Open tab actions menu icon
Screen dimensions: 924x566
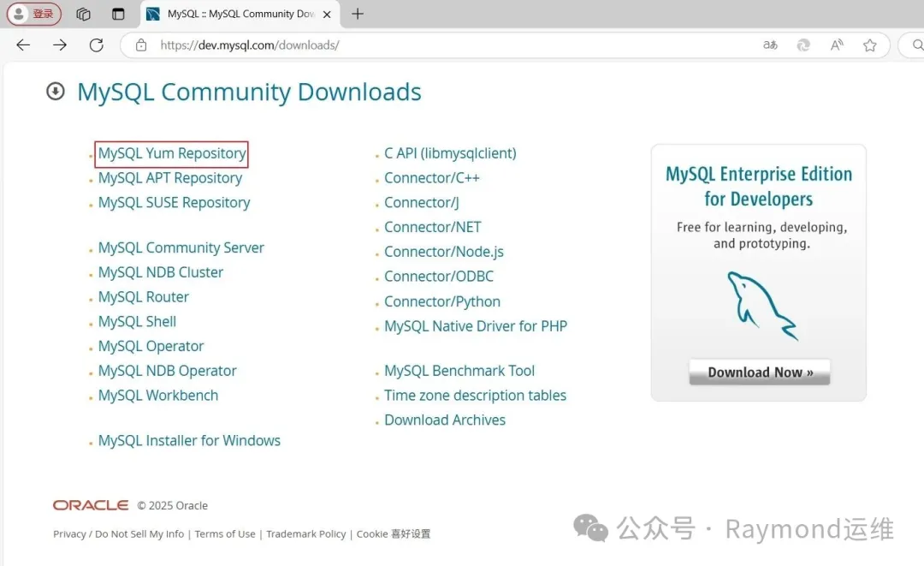pyautogui.click(x=118, y=15)
